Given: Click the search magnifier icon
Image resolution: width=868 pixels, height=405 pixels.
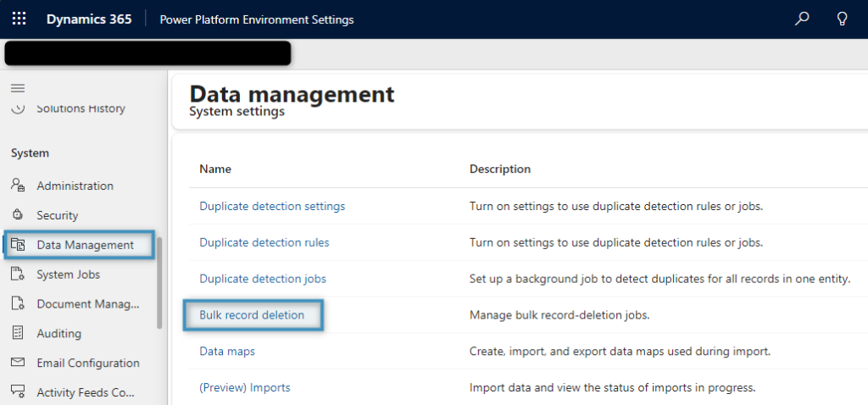Looking at the screenshot, I should 802,19.
